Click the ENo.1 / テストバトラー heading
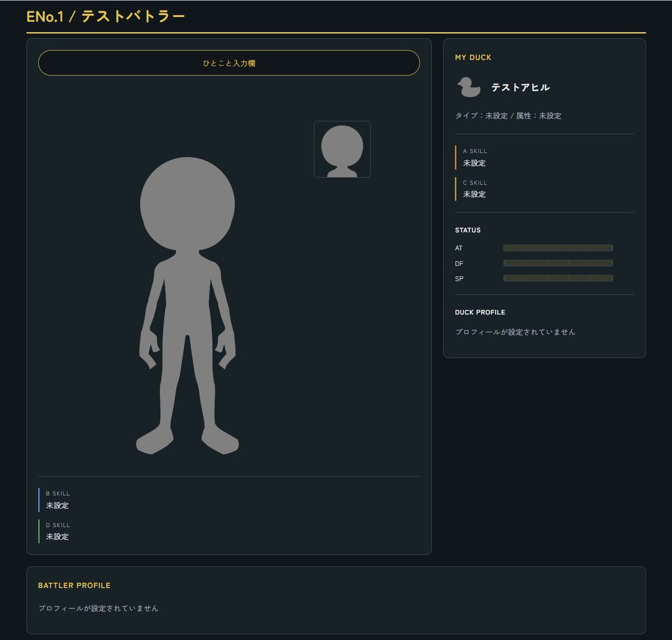 (106, 17)
